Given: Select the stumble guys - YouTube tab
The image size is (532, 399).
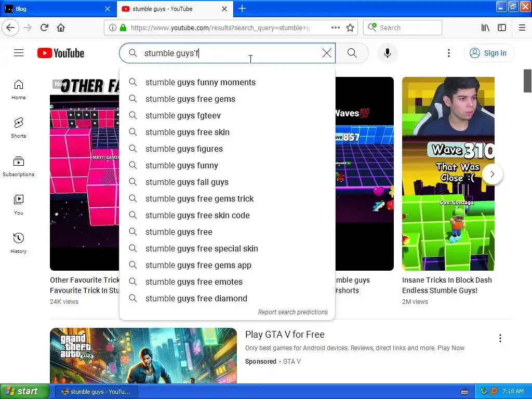Looking at the screenshot, I should [x=175, y=9].
